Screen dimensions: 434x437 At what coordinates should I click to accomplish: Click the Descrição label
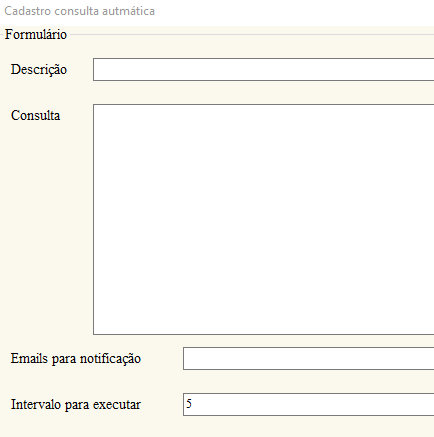click(39, 70)
